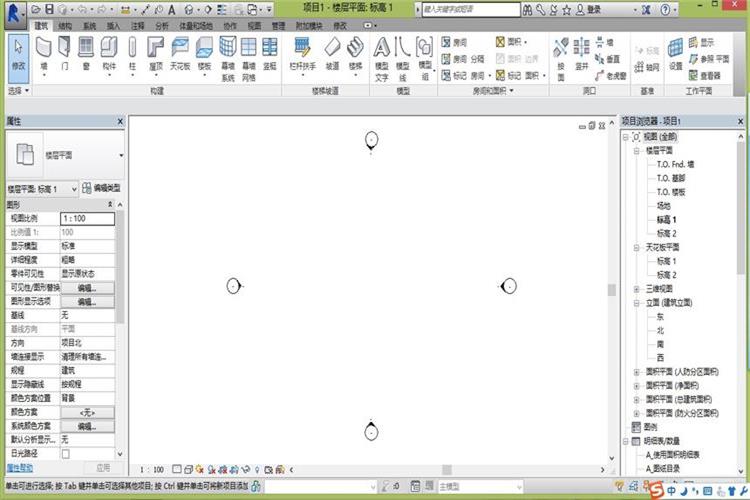Image resolution: width=750 pixels, height=500 pixels.
Task: Click the keyword search input field
Action: pyautogui.click(x=471, y=9)
